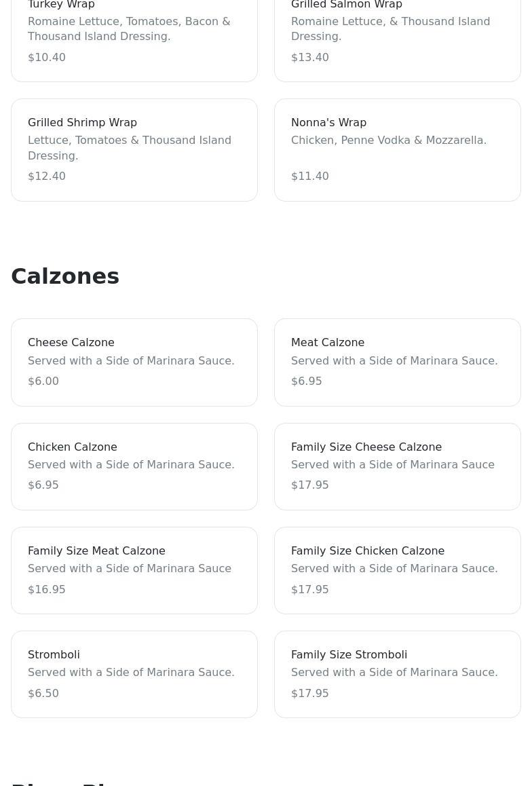Viewport: 532px width, 786px height.
Task: Click the Stromboli $6.50 price
Action: [43, 694]
